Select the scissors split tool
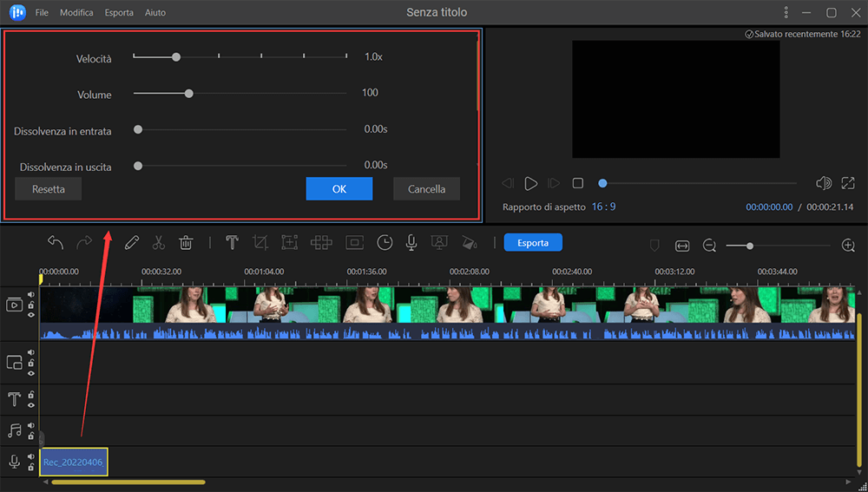This screenshot has height=492, width=868. [x=159, y=243]
